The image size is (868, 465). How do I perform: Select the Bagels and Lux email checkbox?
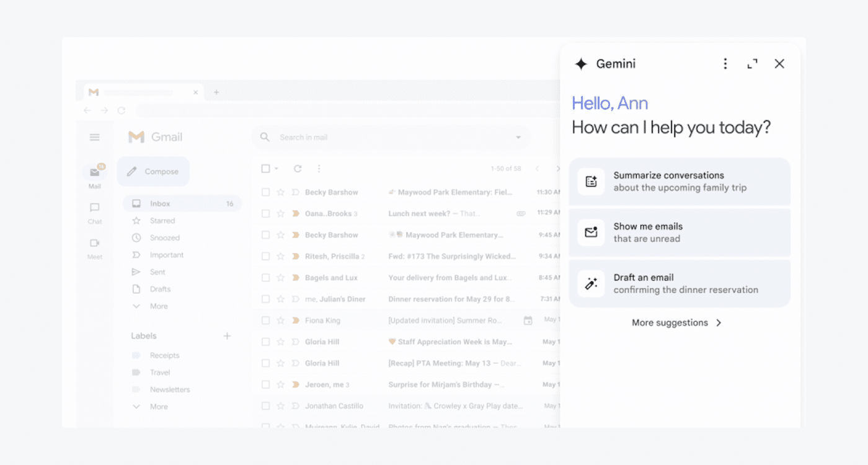pos(265,278)
